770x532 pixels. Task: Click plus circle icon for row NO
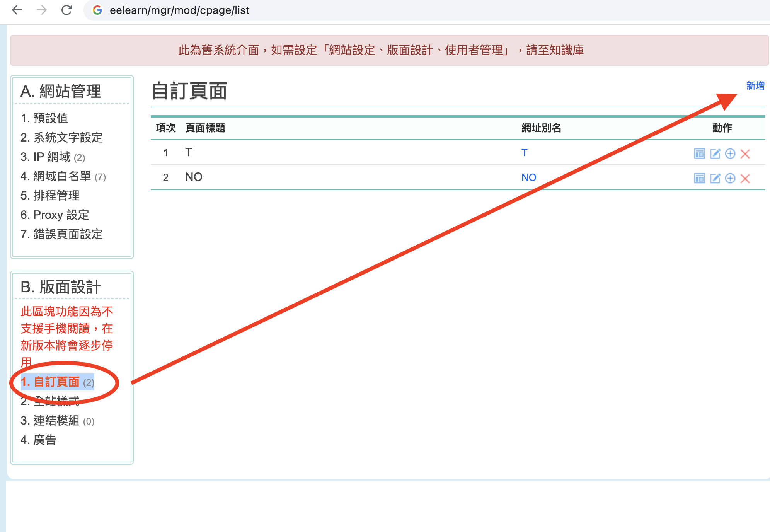[730, 178]
